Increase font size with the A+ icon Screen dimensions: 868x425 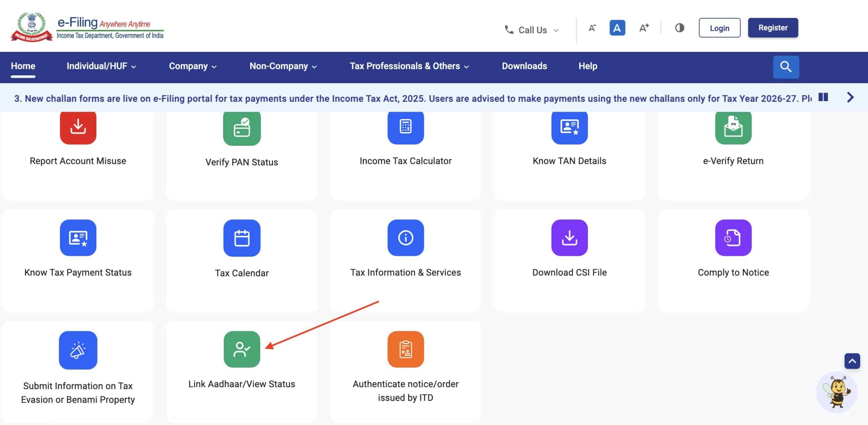[644, 28]
